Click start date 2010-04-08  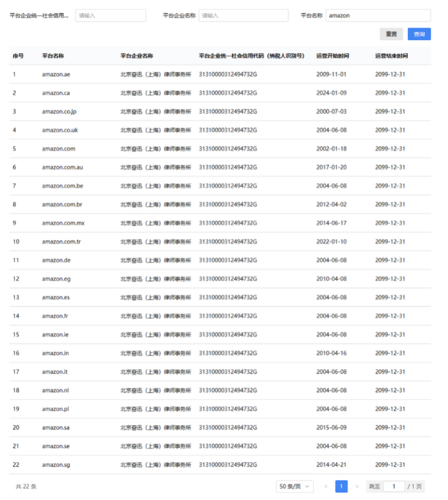tap(331, 279)
